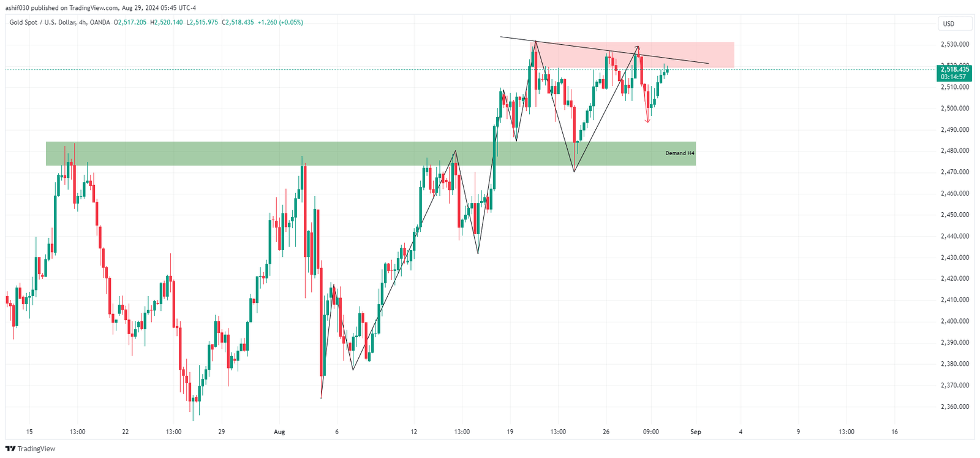
Task: Click the 26 date label on time axis
Action: click(606, 432)
